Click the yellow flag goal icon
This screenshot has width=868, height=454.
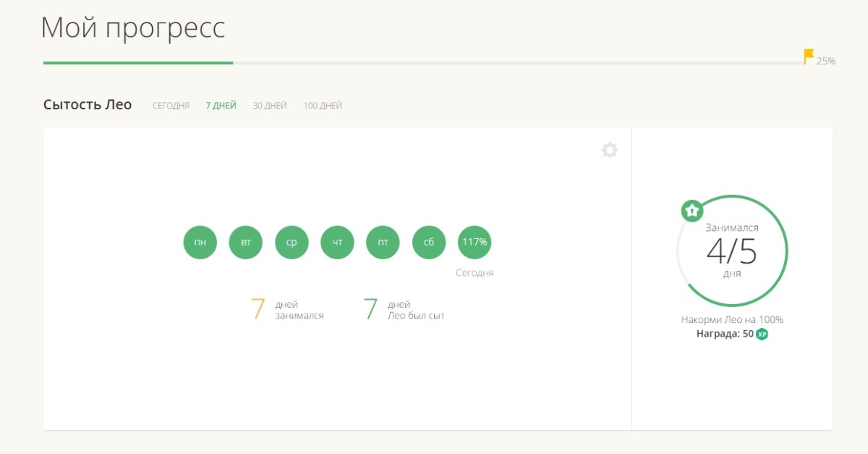(809, 56)
